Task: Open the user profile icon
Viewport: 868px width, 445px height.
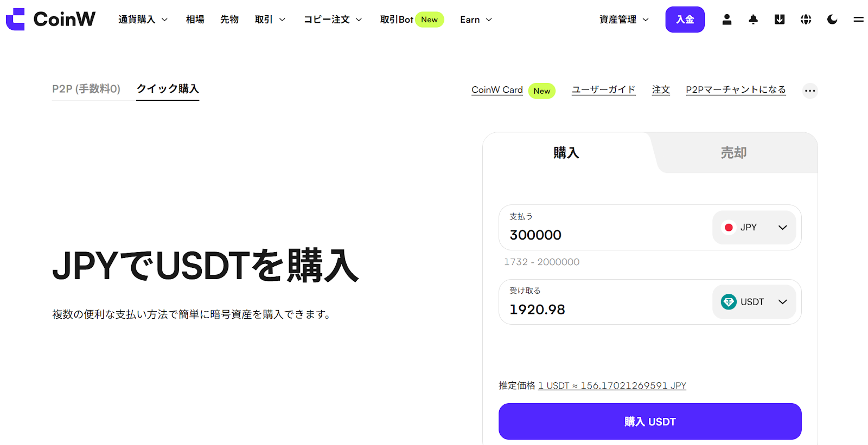Action: [727, 20]
